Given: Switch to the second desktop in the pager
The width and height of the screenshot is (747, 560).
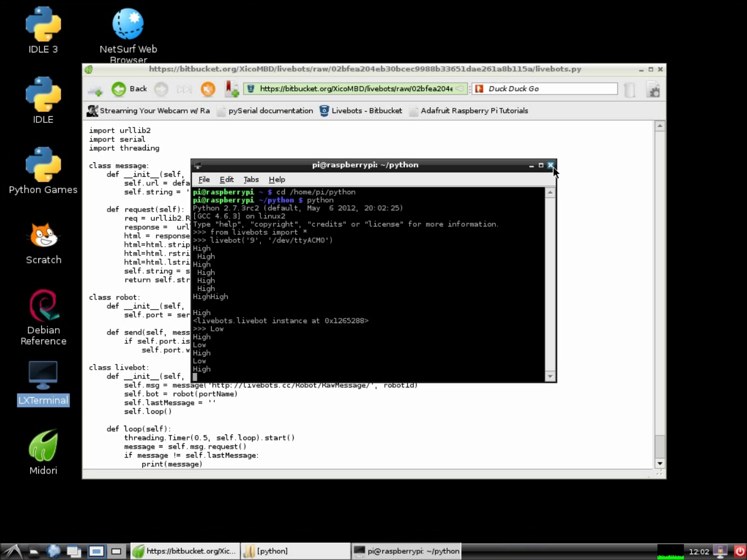Looking at the screenshot, I should coord(116,551).
